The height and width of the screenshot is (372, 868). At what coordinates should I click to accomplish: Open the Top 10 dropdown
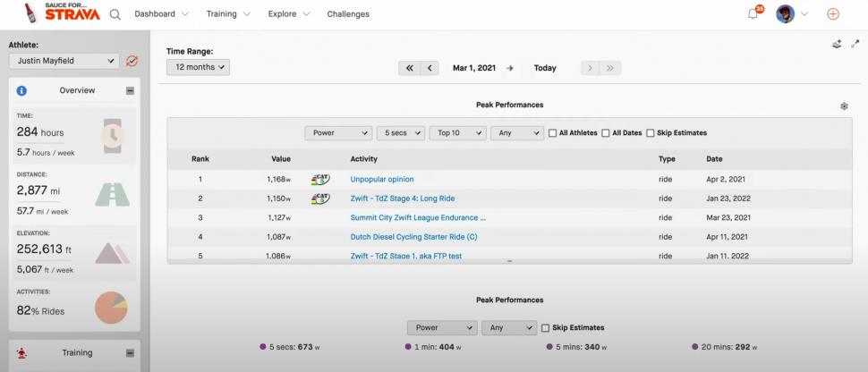coord(458,133)
